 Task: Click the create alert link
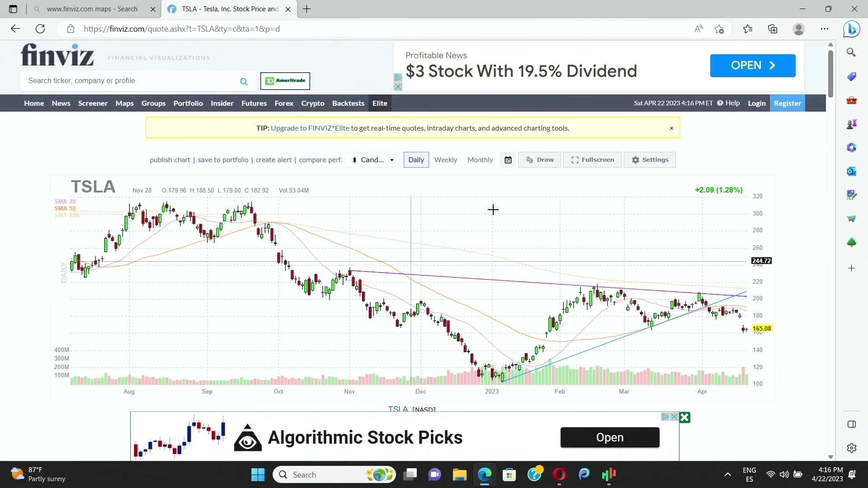[x=274, y=160]
